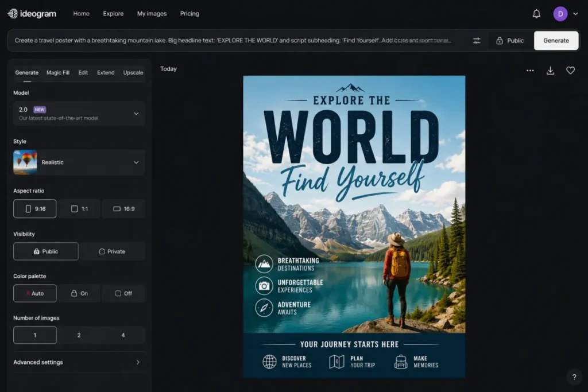588x392 pixels.
Task: Go to Home in top navigation
Action: [82, 14]
